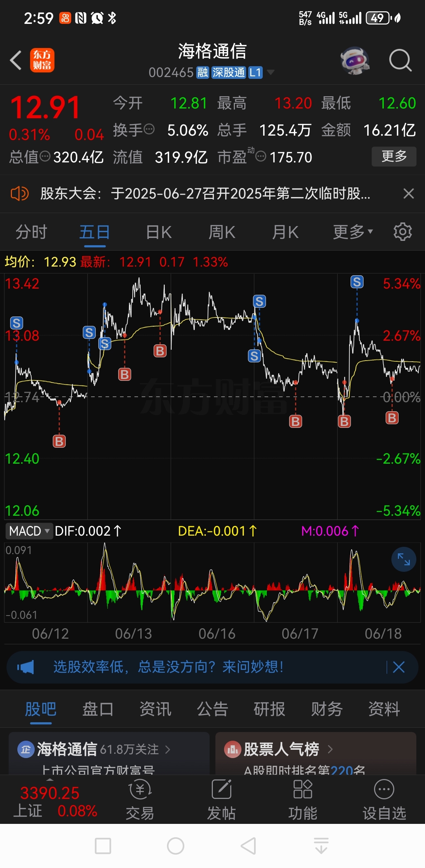
Task: Tap the large 12.91 current price
Action: click(45, 107)
